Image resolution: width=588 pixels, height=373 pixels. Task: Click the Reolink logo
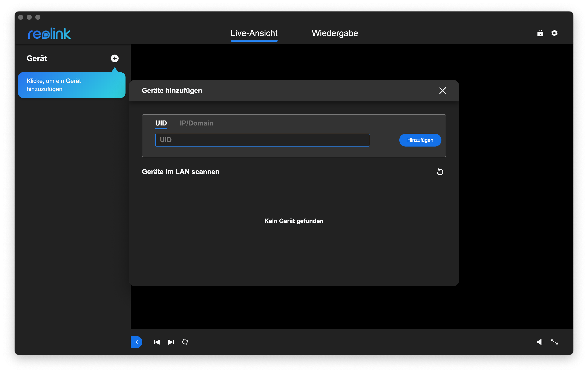[x=50, y=34]
